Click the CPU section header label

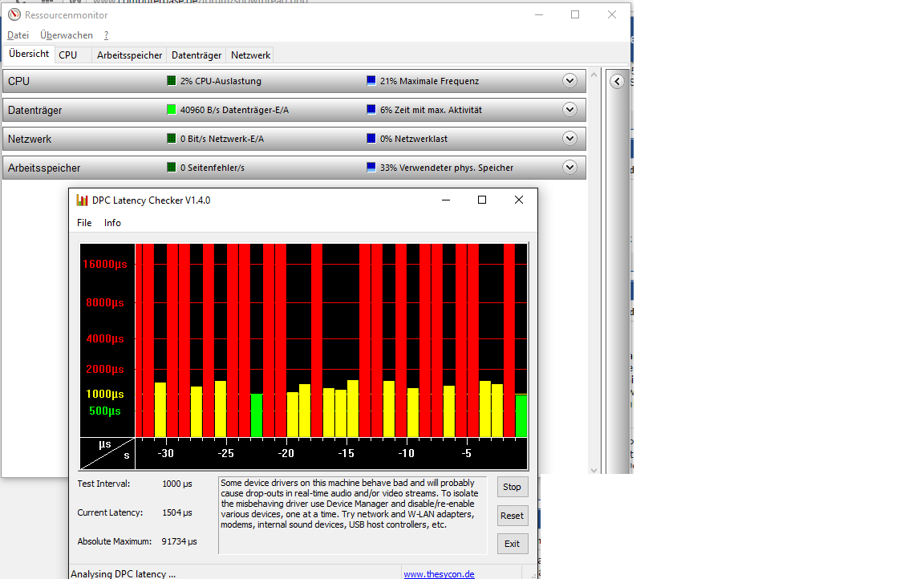[19, 81]
